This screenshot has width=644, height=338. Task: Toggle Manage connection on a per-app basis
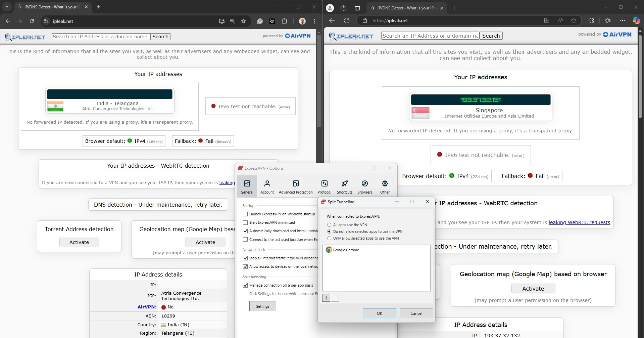pos(245,285)
